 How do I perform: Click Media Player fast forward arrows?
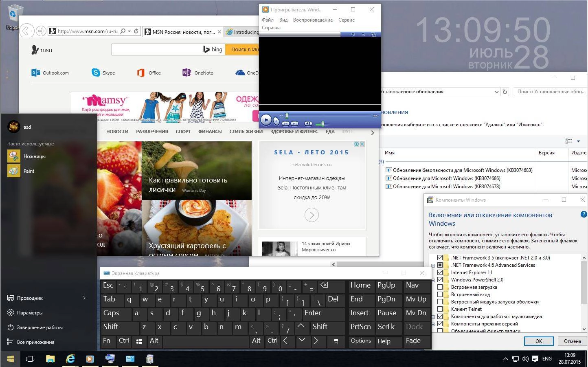375,116
